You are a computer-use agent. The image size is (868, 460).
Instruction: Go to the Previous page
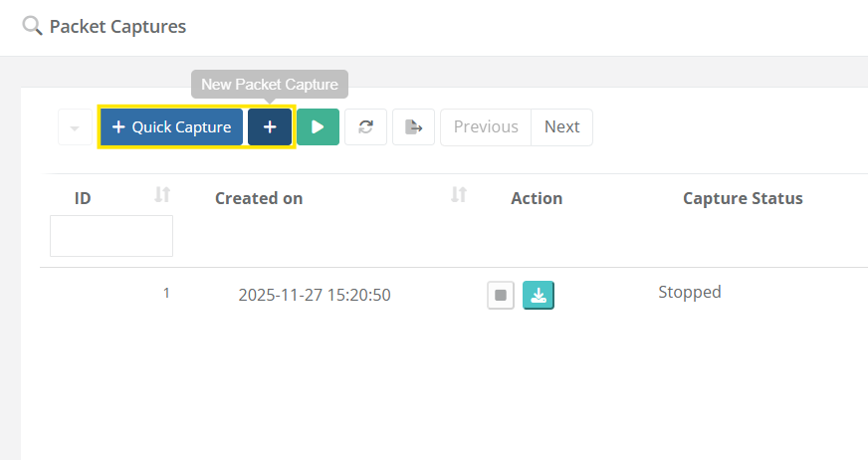coord(486,127)
